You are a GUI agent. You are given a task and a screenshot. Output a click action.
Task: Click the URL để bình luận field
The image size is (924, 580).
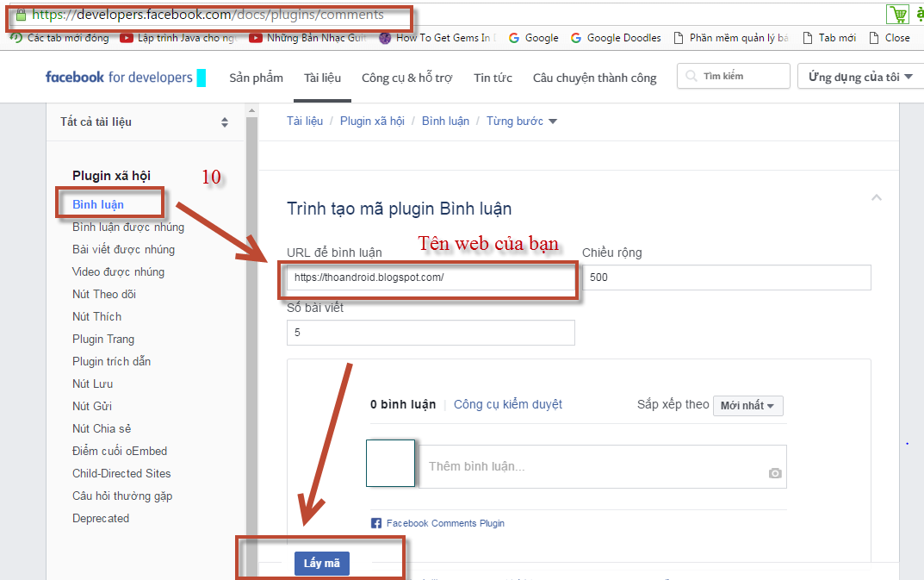[431, 278]
